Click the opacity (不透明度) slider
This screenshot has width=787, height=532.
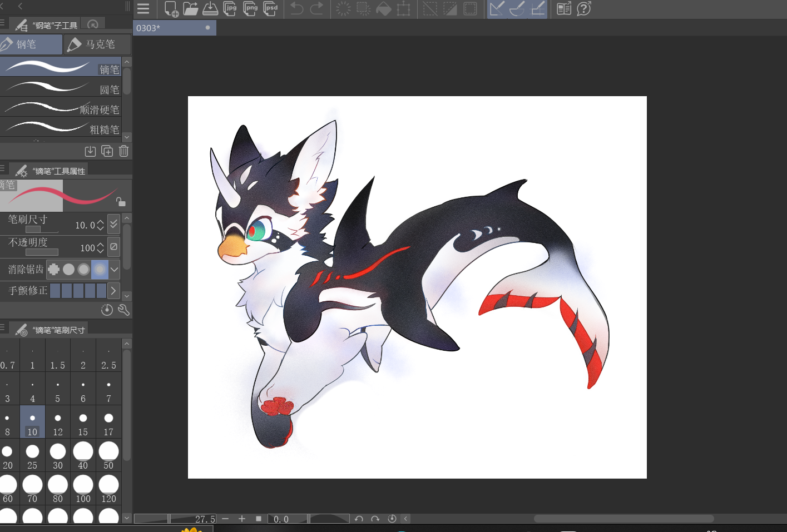42,252
